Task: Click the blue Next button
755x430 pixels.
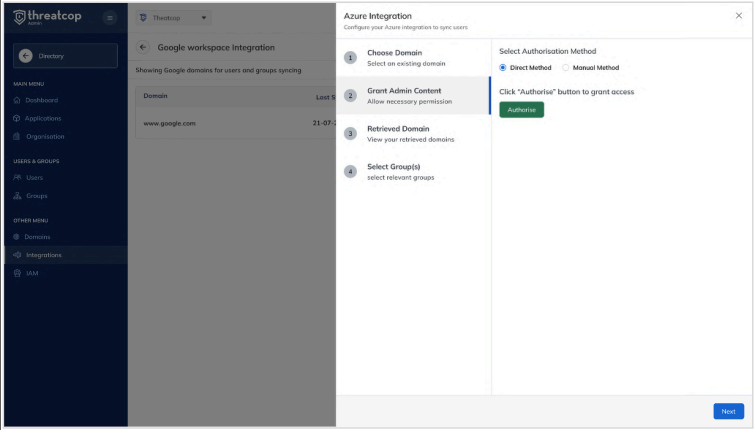Action: click(x=728, y=411)
